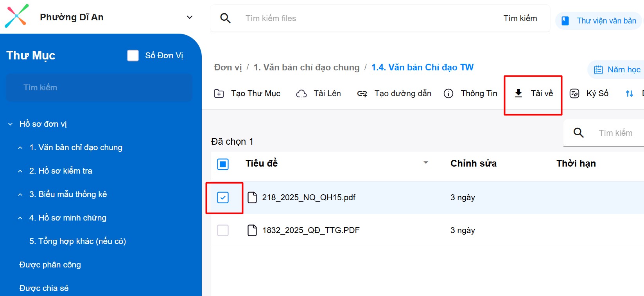Uncheck the 218_2025_NQ_QH15.pdf checkbox

[x=223, y=197]
